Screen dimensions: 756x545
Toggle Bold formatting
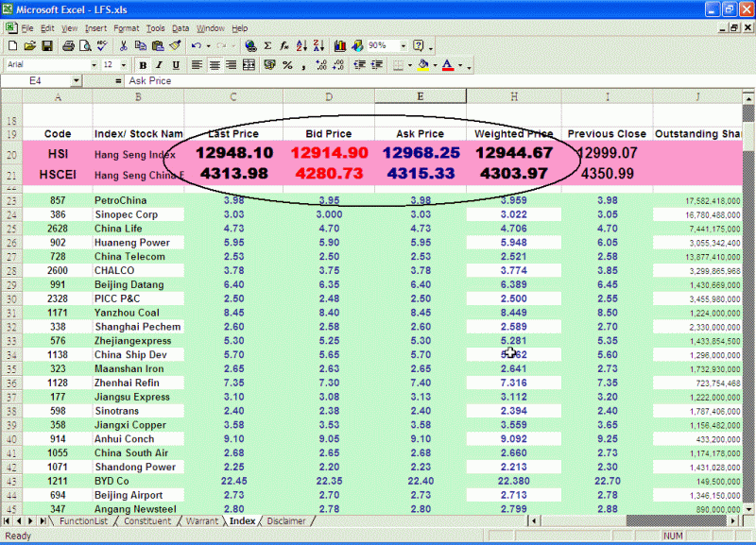click(143, 65)
